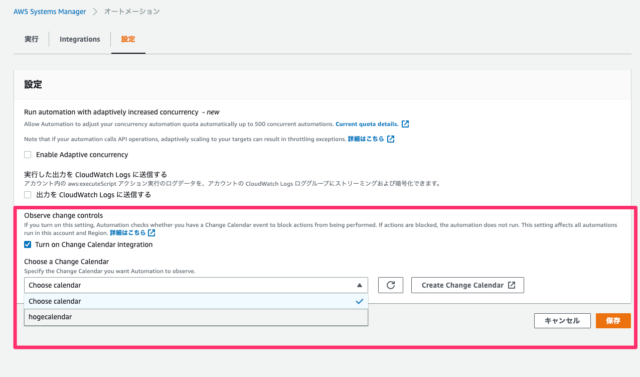640x377 pixels.
Task: Switch to the 実行 tab
Action: (31, 39)
